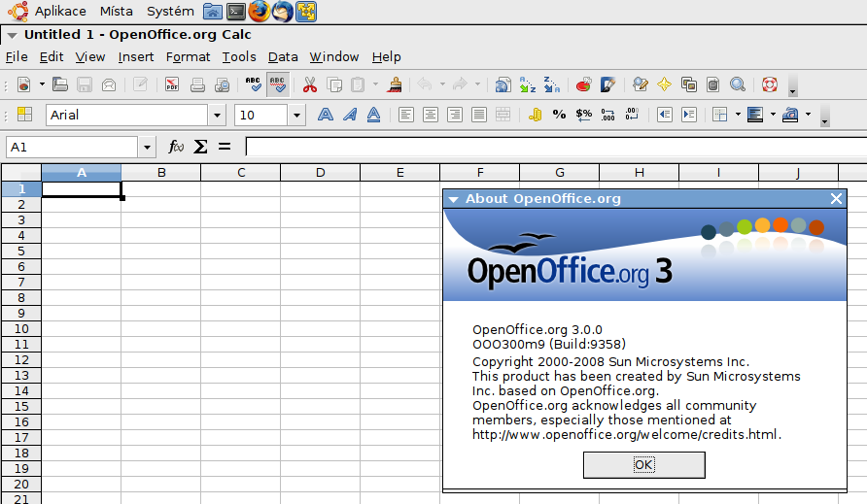Click Merge Cells icon
The image size is (867, 504).
pyautogui.click(x=503, y=115)
